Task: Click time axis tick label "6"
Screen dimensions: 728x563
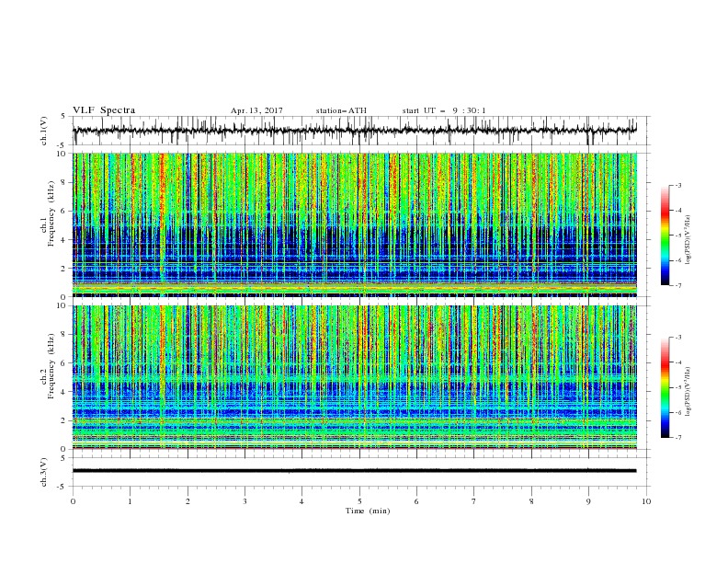Action: [x=416, y=501]
